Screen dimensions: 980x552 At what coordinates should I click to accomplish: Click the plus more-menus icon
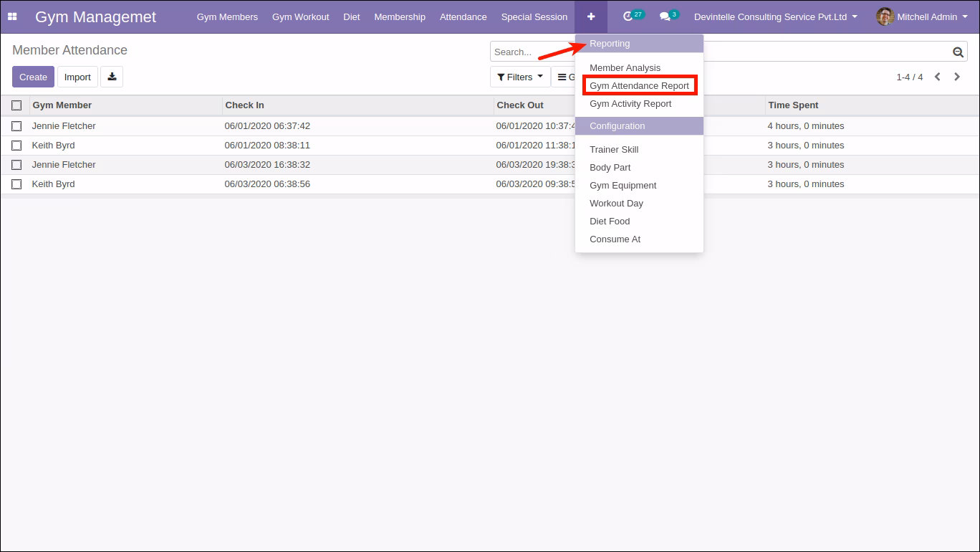click(591, 16)
